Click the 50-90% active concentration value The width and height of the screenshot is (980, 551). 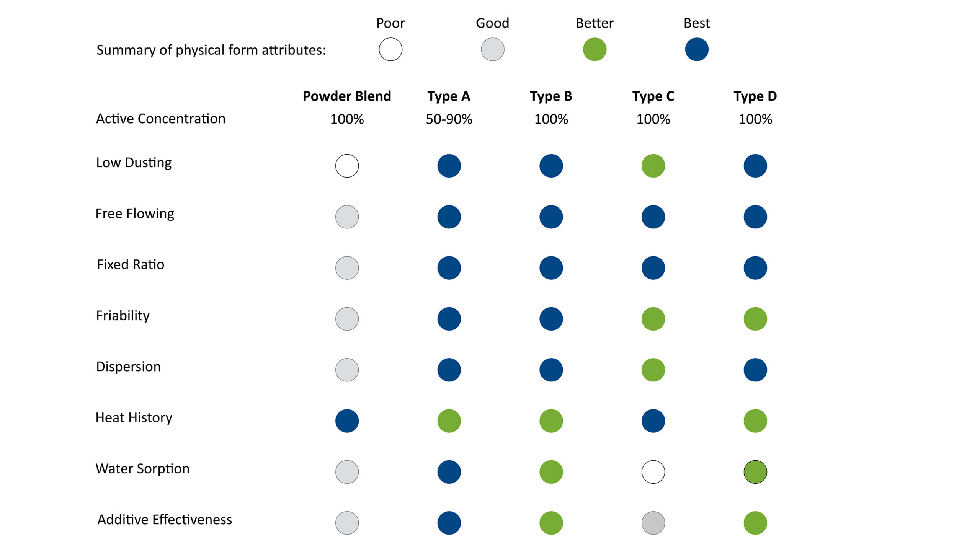point(449,119)
